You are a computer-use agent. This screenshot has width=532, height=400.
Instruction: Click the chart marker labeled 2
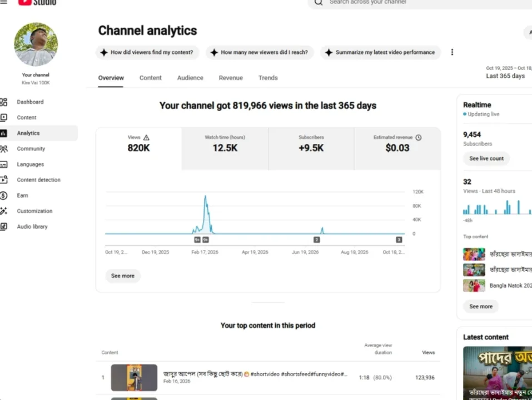(x=316, y=240)
